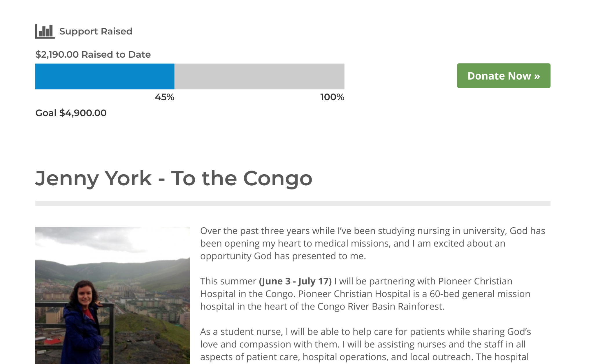Select the 45% progress label
Viewport: 593px width, 364px height.
[x=164, y=97]
